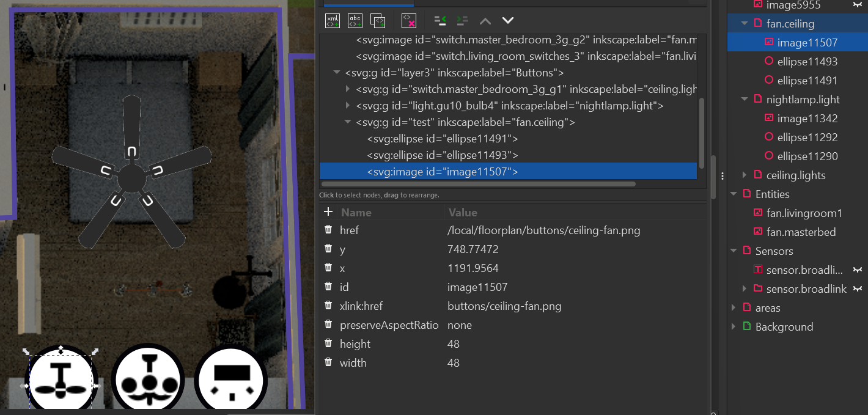868x415 pixels.
Task: Expand the ceiling.lights group in Objects panel
Action: [745, 175]
